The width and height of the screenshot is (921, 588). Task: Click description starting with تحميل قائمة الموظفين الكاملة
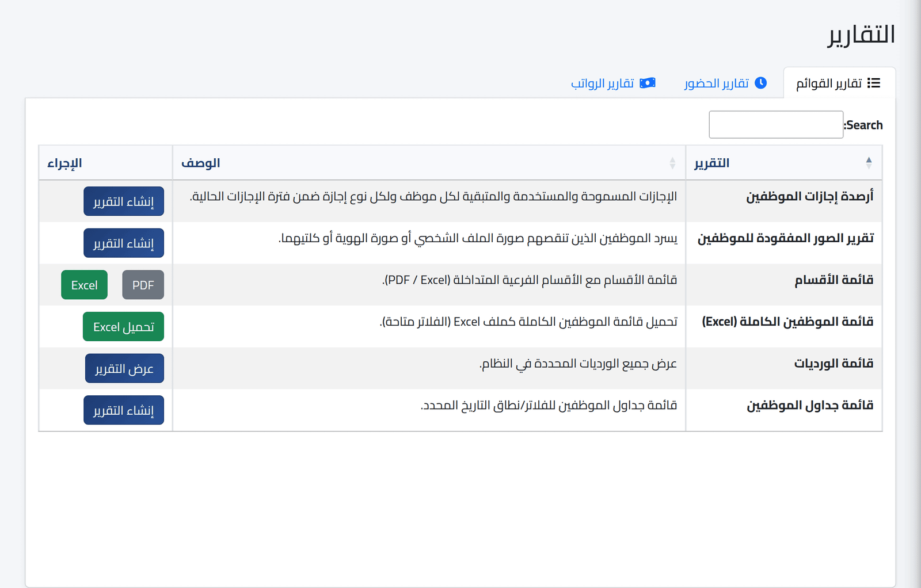pyautogui.click(x=528, y=322)
